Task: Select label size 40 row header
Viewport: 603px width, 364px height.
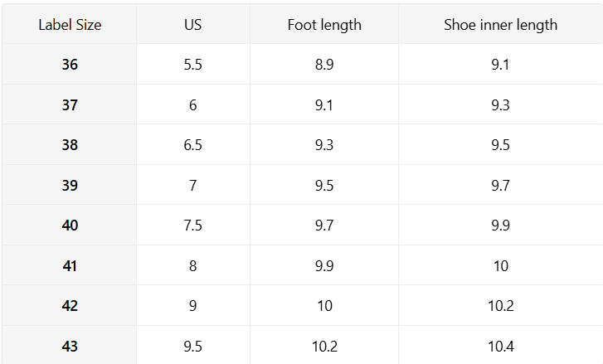Action: [x=70, y=226]
